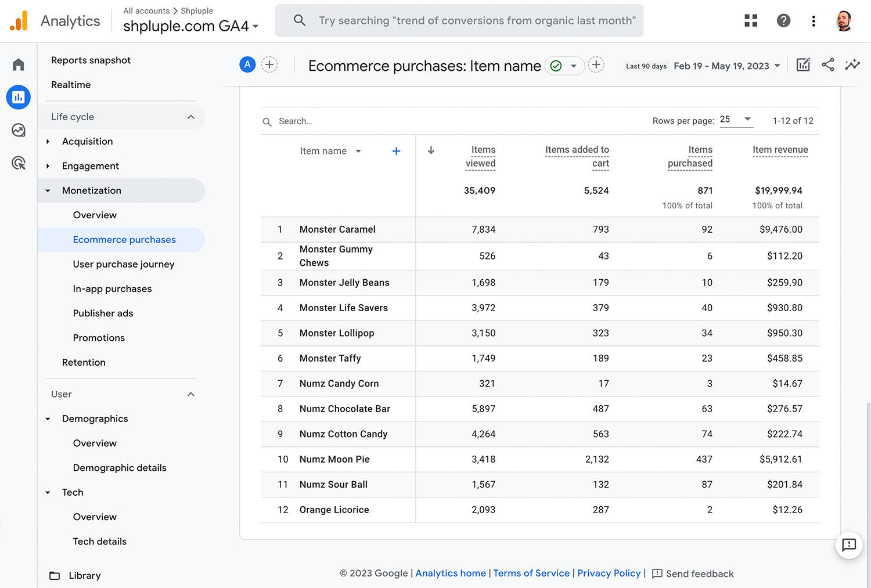The width and height of the screenshot is (871, 588).
Task: Sort by Items added to cart column
Action: [x=577, y=156]
